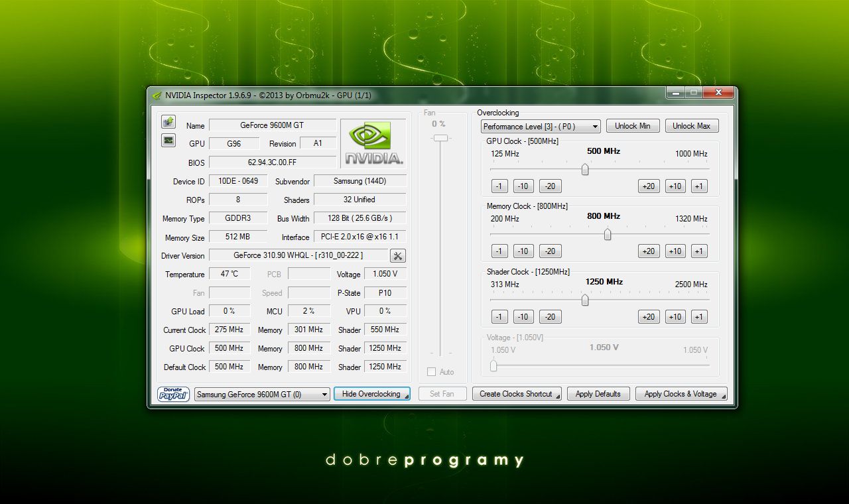Click the Device ID field 10DE - 0649
The width and height of the screenshot is (849, 504).
[238, 181]
